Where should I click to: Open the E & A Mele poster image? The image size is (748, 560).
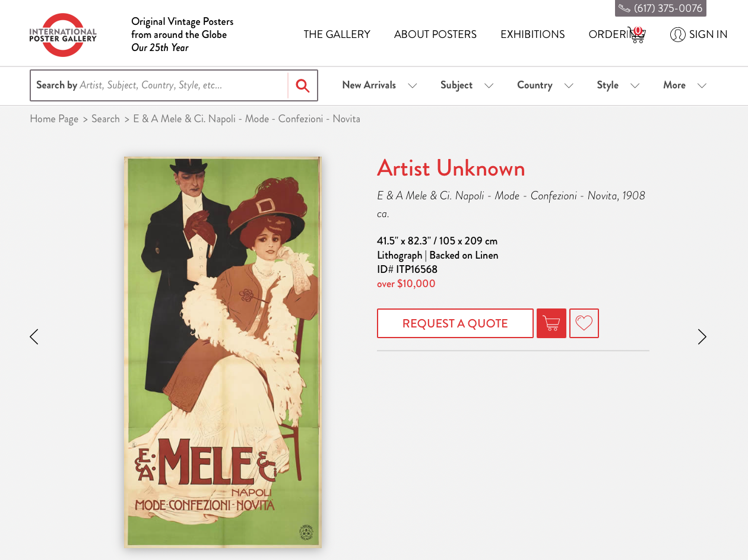[223, 352]
